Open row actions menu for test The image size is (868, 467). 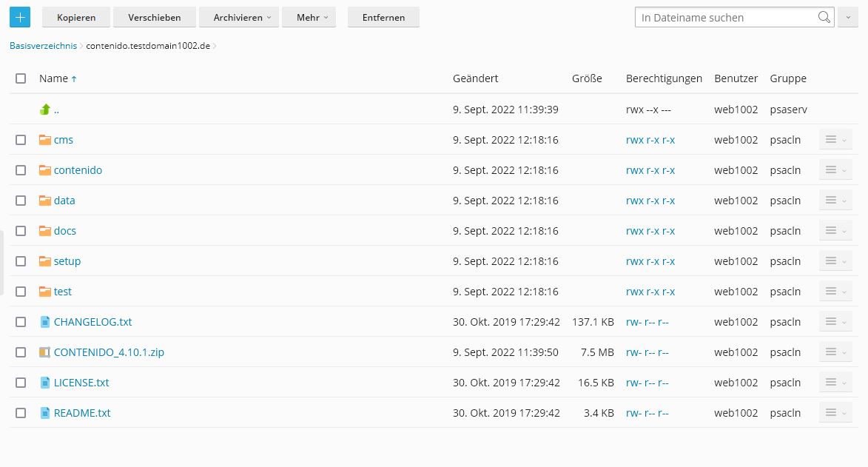[835, 292]
